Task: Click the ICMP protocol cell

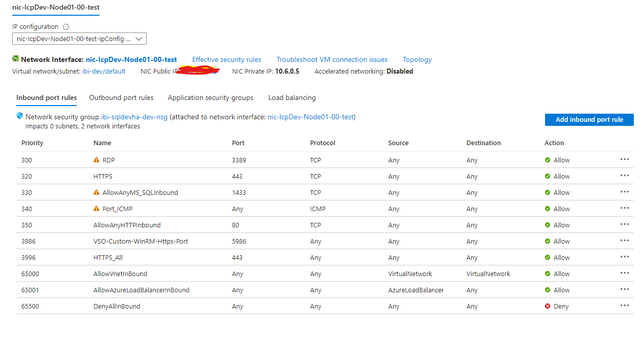Action: coord(318,209)
